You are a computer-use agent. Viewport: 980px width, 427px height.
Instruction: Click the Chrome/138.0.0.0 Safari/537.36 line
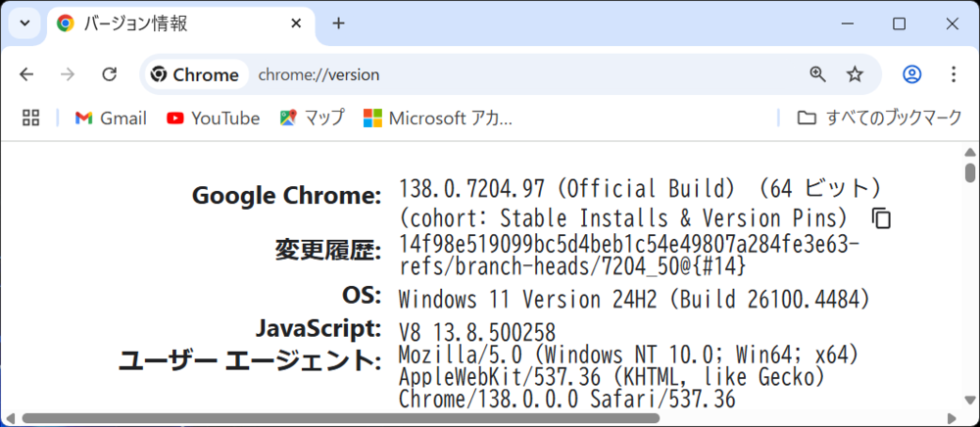click(566, 400)
